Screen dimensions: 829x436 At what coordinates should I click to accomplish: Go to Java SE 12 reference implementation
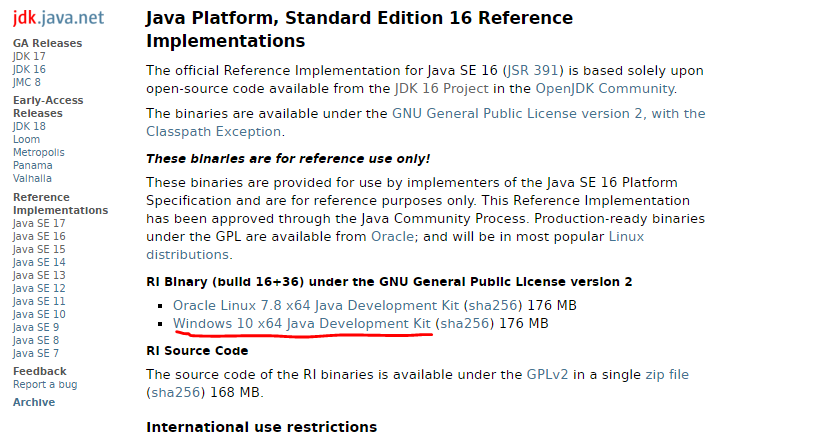point(39,288)
